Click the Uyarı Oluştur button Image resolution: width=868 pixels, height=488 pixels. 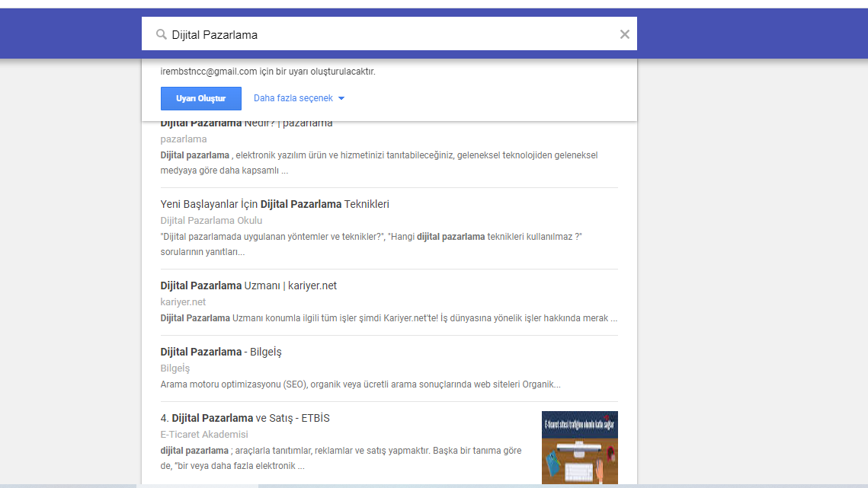tap(200, 98)
